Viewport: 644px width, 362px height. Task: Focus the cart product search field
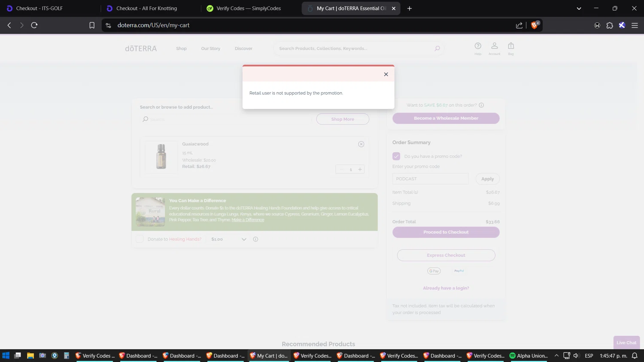pos(226,119)
